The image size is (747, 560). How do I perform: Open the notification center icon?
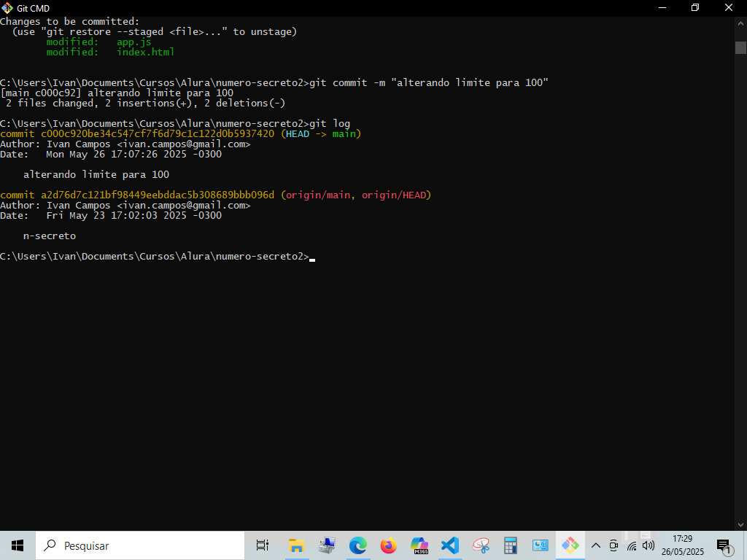724,545
